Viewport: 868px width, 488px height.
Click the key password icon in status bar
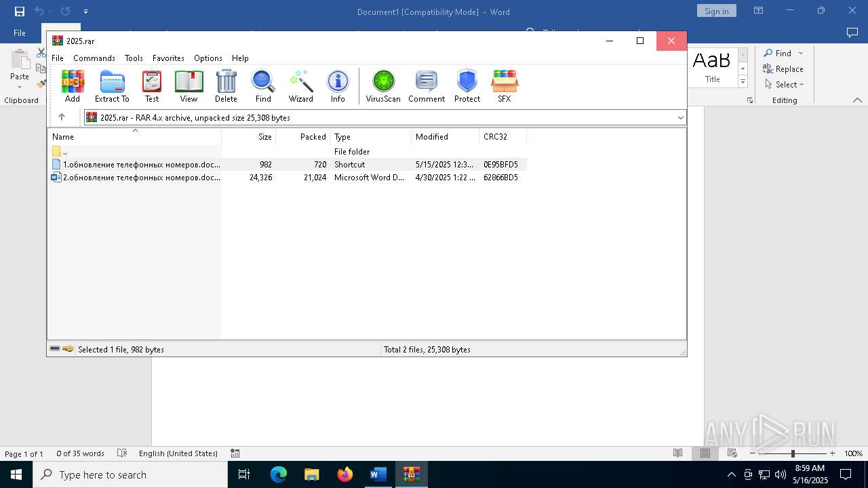[68, 349]
